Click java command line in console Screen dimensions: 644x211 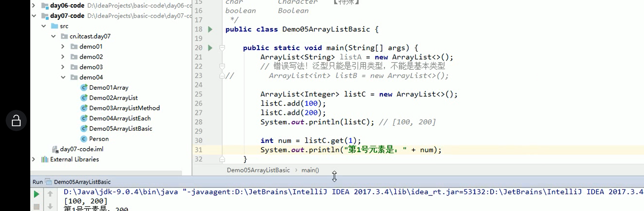354,192
